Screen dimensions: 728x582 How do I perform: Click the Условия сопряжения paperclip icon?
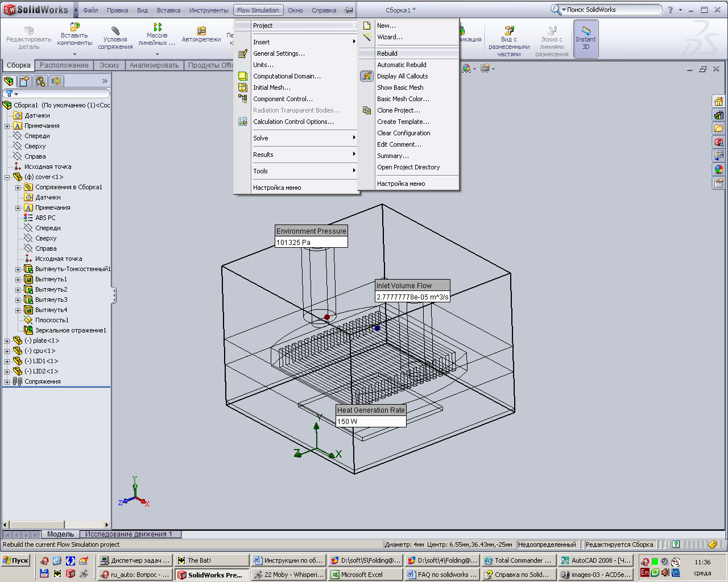click(115, 30)
